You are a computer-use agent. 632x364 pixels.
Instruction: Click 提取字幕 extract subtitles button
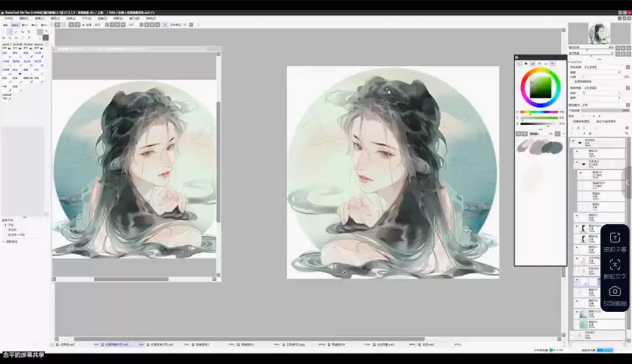pyautogui.click(x=614, y=241)
